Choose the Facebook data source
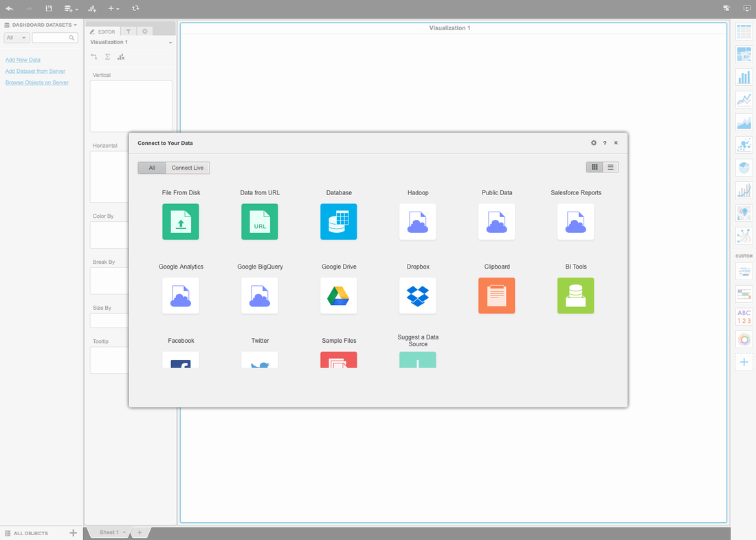756x540 pixels. [x=181, y=360]
